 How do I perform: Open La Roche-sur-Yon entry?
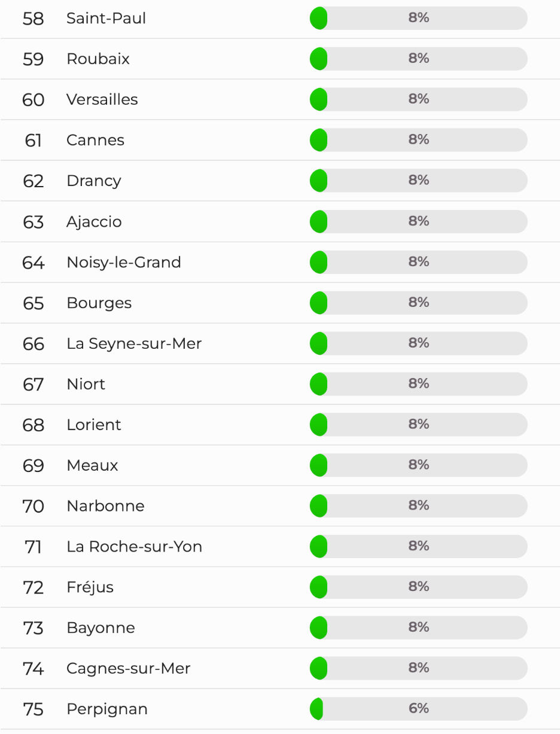pyautogui.click(x=280, y=547)
